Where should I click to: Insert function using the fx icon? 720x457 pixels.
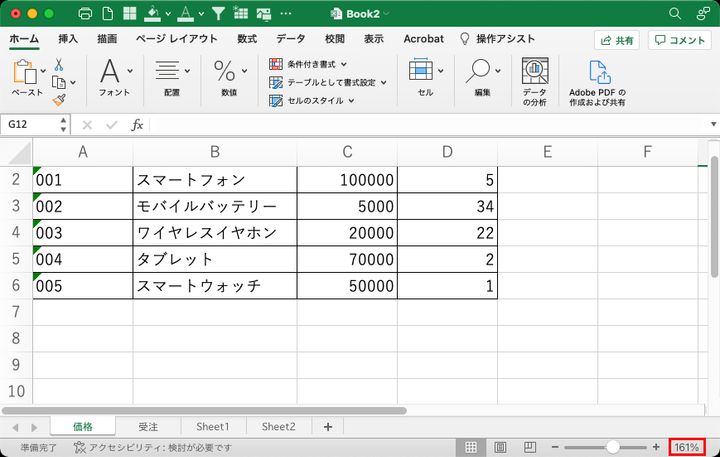pyautogui.click(x=138, y=125)
